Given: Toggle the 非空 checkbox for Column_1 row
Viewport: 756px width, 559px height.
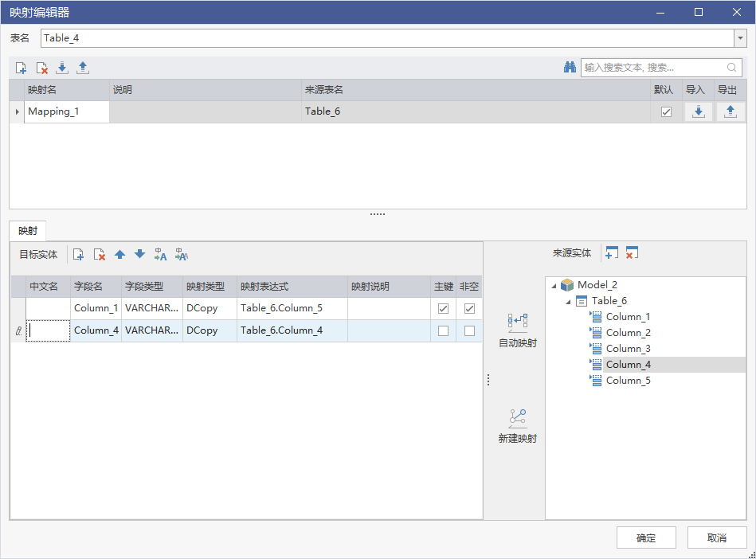Looking at the screenshot, I should click(469, 308).
